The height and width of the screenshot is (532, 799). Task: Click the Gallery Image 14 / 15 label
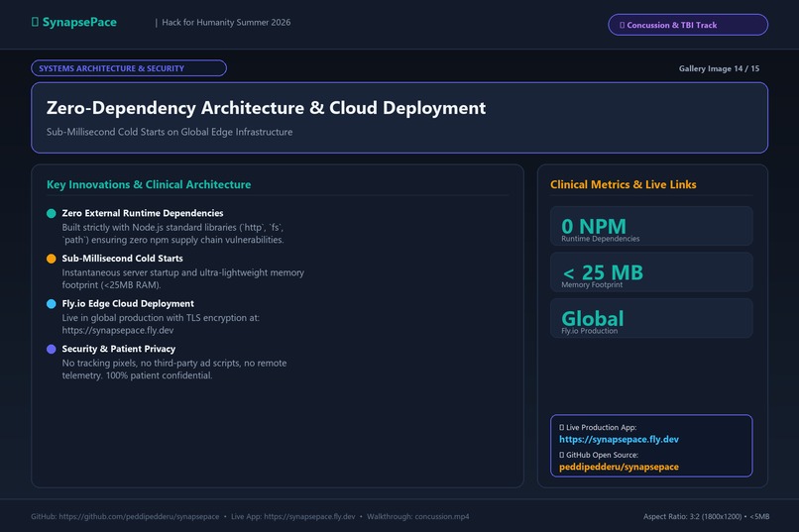coord(719,68)
